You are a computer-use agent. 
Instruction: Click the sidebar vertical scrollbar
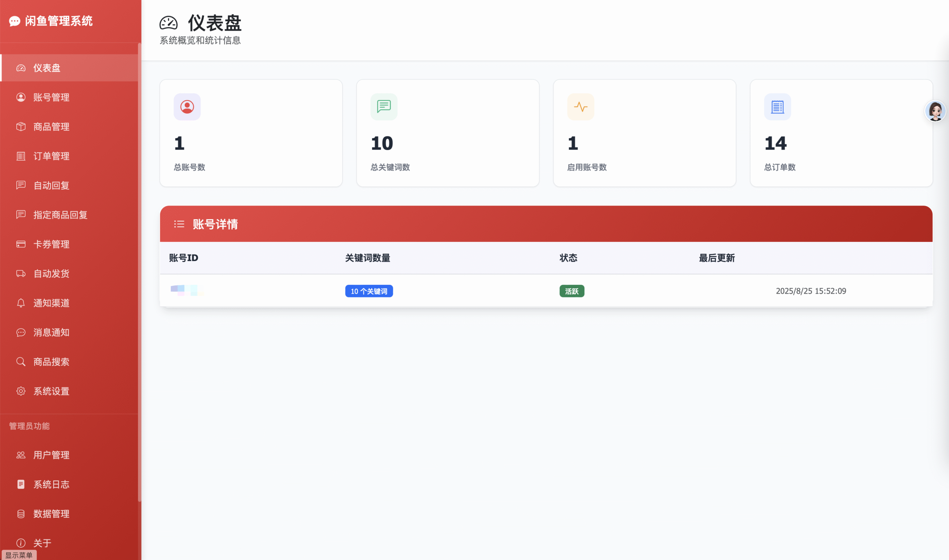[139, 272]
